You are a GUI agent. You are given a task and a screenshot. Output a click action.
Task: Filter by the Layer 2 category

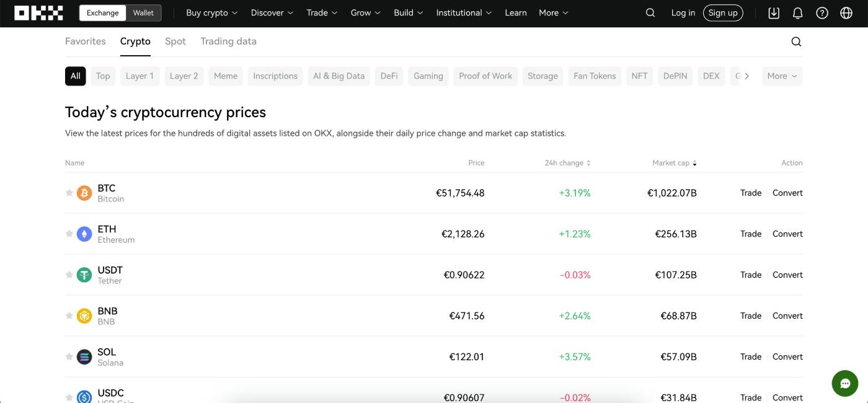click(184, 76)
